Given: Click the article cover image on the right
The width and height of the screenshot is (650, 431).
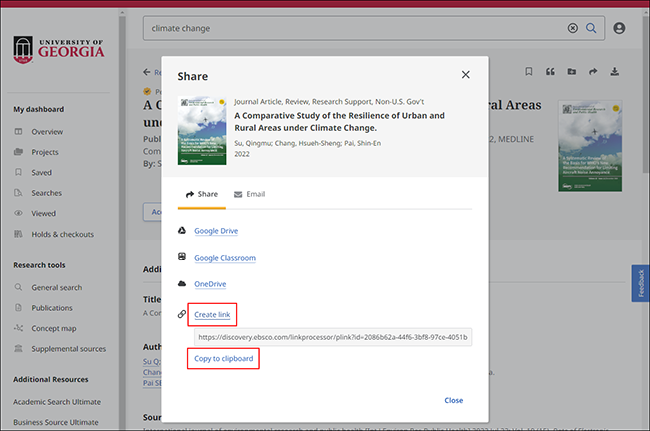Looking at the screenshot, I should coord(589,146).
